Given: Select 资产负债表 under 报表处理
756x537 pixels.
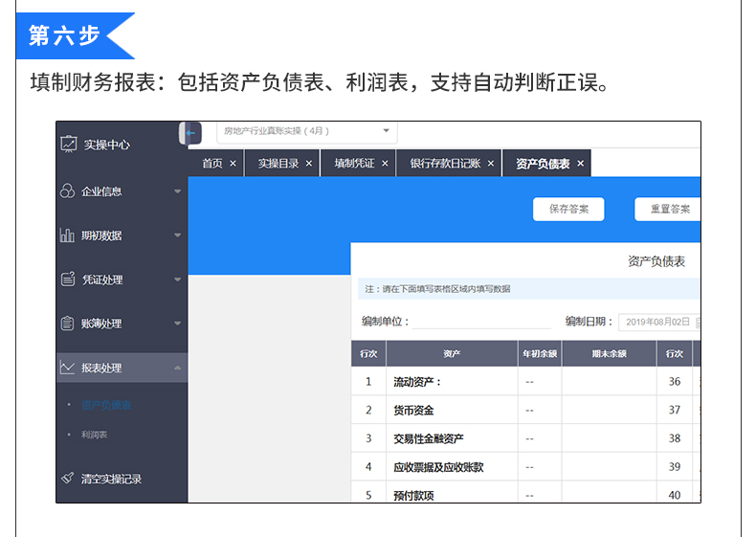Looking at the screenshot, I should (106, 405).
